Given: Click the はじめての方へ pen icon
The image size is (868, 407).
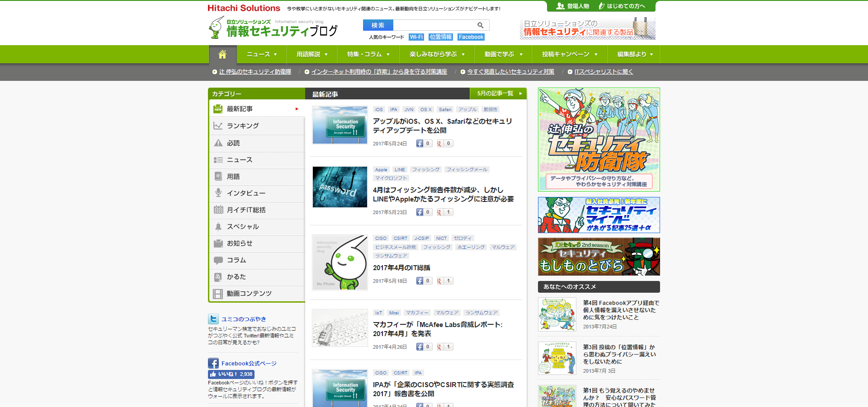Looking at the screenshot, I should pyautogui.click(x=602, y=6).
